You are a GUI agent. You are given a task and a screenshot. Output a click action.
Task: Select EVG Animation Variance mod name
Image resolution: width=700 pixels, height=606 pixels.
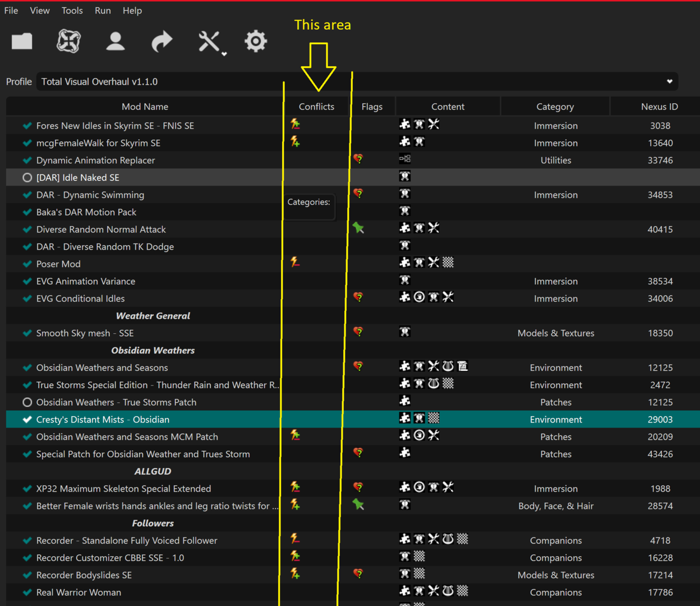(x=86, y=281)
